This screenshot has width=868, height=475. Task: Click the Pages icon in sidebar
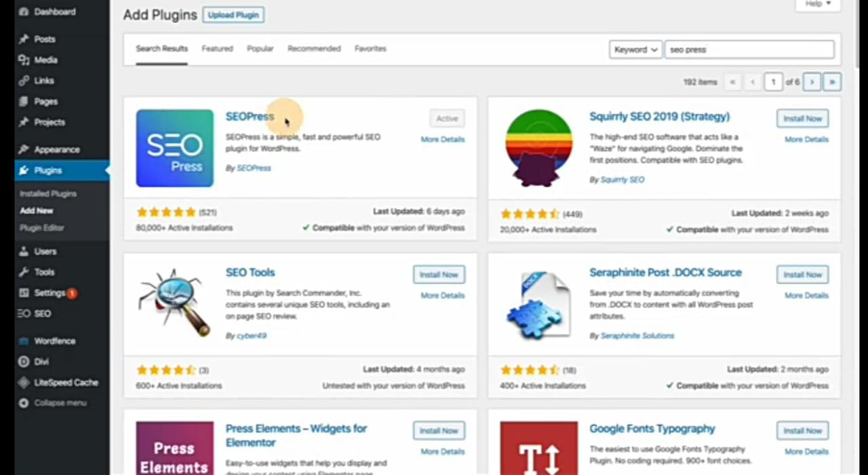click(24, 101)
